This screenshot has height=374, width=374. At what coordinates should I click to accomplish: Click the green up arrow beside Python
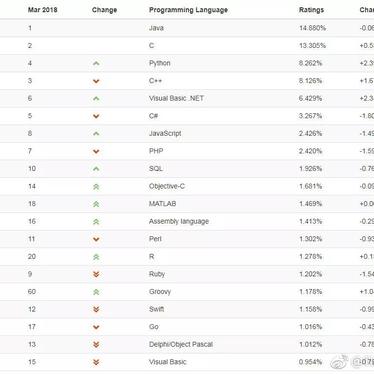(x=96, y=63)
